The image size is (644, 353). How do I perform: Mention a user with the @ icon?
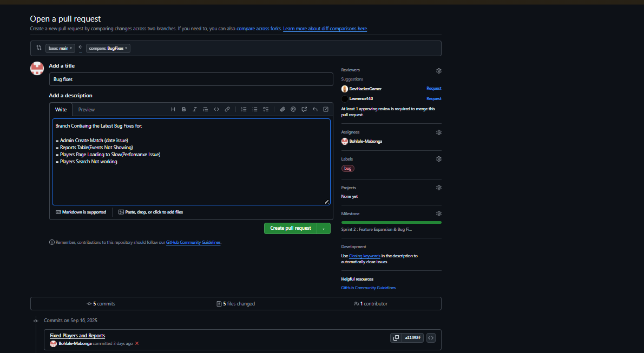(x=293, y=109)
